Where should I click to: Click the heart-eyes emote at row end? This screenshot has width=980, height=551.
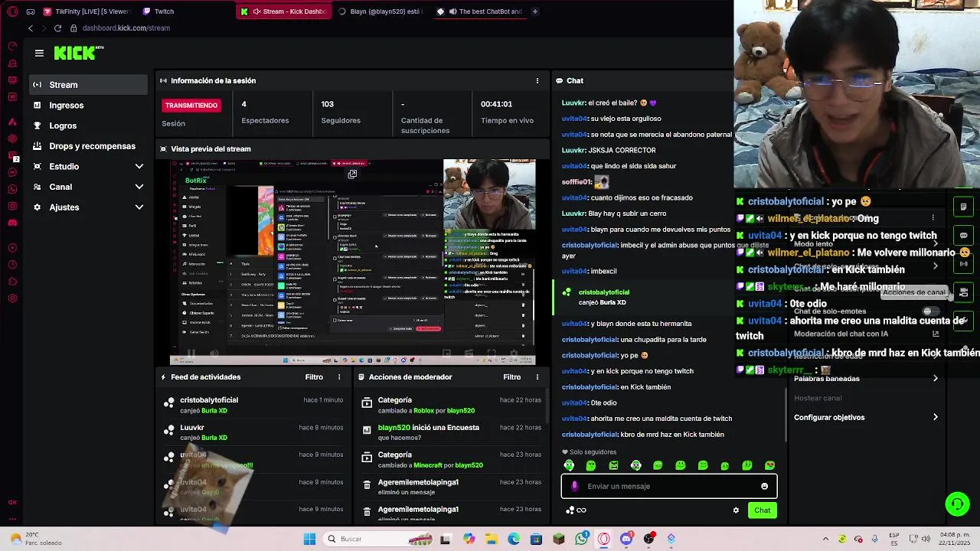pos(769,465)
